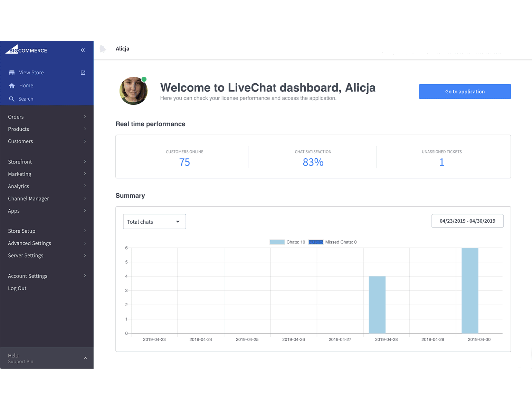Click Support Pin text in footer
The width and height of the screenshot is (532, 410).
(21, 362)
